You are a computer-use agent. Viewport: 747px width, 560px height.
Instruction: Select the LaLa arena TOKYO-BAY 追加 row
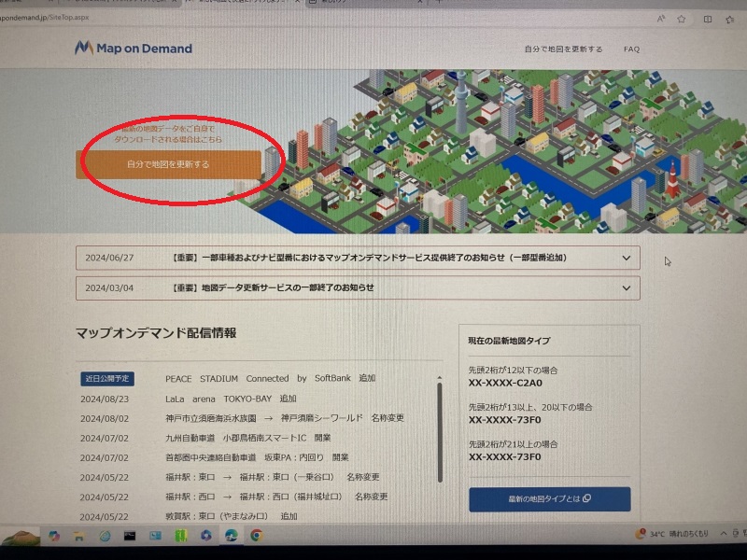coord(231,399)
